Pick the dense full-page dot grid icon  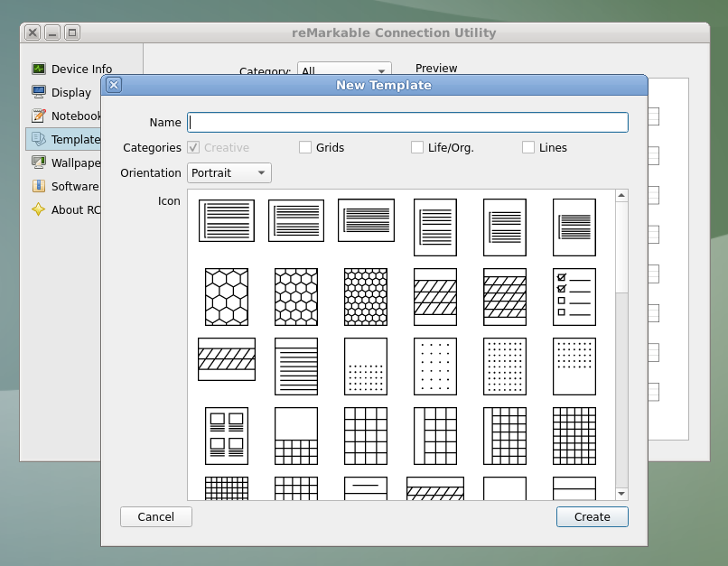click(x=505, y=367)
